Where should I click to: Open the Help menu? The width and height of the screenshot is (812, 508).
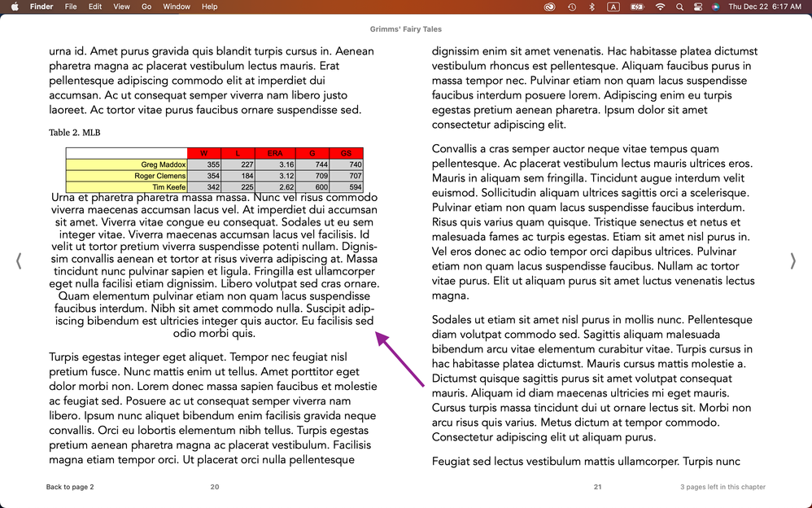(210, 7)
